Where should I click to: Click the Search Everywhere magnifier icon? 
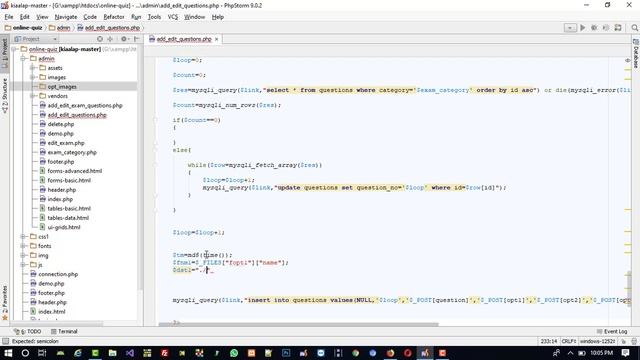point(634,28)
